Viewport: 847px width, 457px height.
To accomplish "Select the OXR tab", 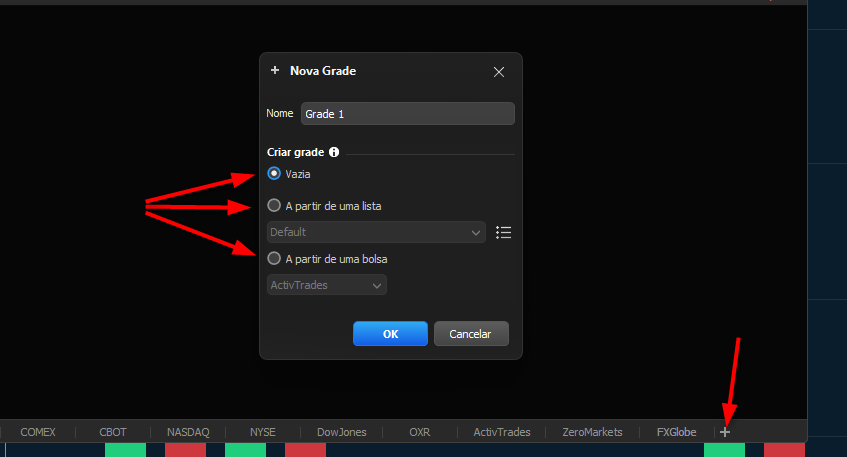I will click(420, 432).
